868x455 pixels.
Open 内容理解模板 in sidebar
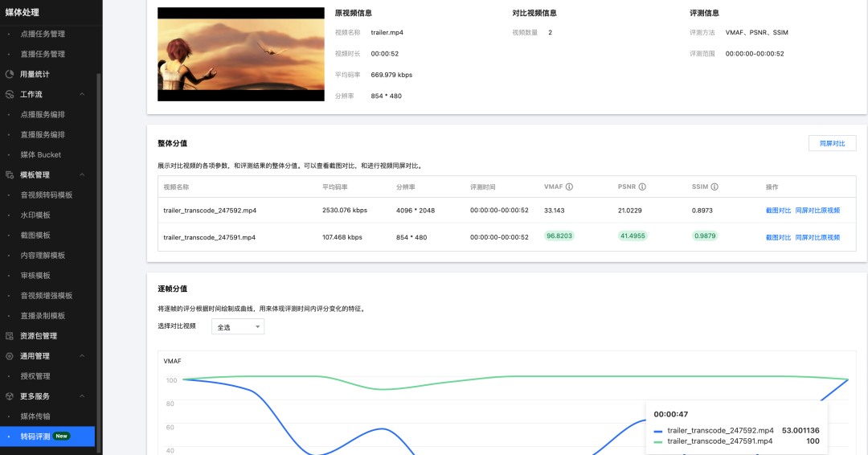click(43, 255)
